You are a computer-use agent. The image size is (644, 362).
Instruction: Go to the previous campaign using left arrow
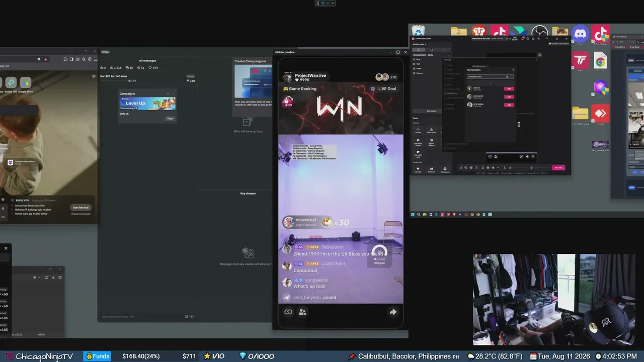pos(168,94)
